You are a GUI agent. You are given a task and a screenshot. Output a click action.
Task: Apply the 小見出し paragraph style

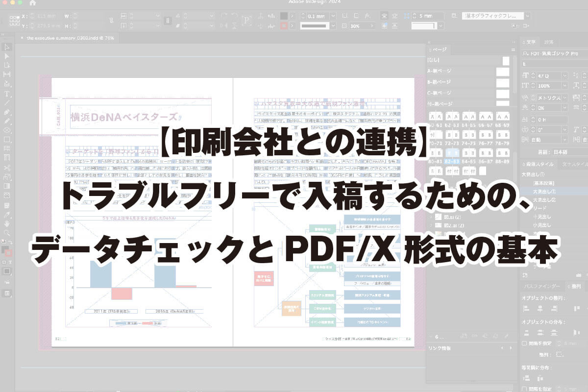point(542,225)
